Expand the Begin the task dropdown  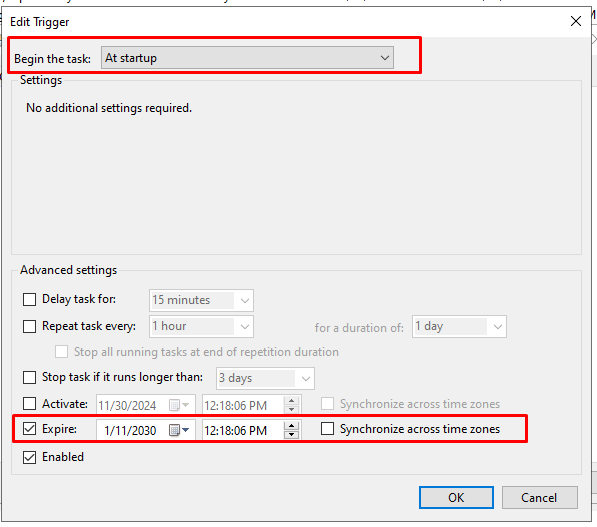247,58
